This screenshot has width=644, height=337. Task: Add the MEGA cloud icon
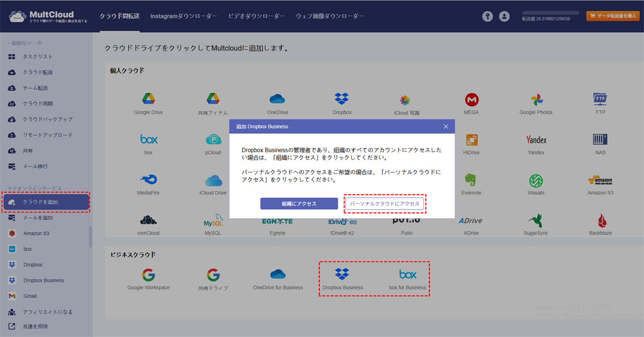coord(472,99)
